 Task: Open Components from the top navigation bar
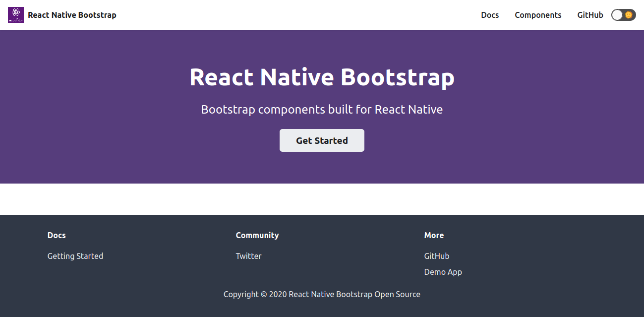538,15
